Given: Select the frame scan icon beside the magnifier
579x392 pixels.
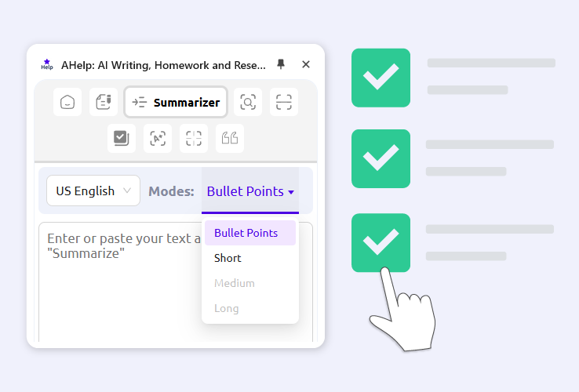Looking at the screenshot, I should coord(283,102).
